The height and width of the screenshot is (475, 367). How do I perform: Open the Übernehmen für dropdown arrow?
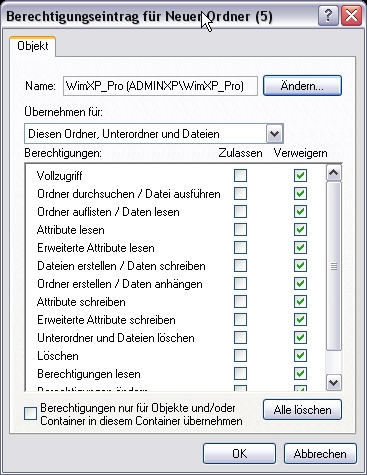(x=274, y=134)
